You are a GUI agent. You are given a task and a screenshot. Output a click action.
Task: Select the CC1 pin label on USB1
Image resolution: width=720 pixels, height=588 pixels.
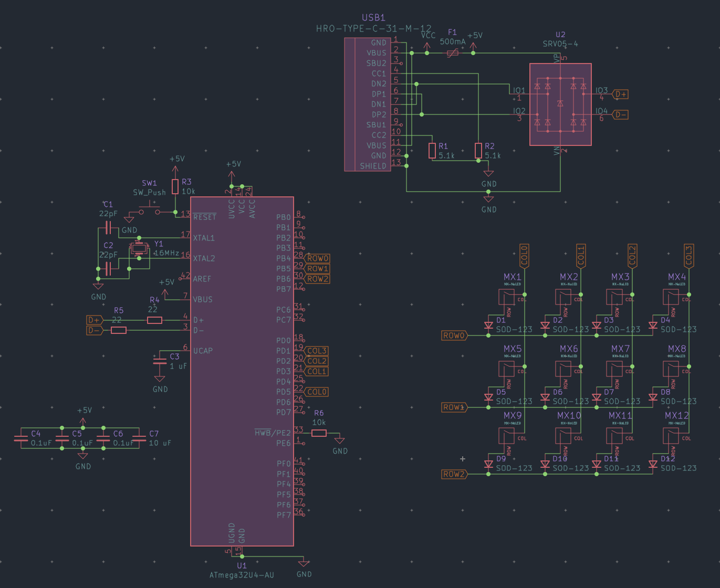click(379, 73)
